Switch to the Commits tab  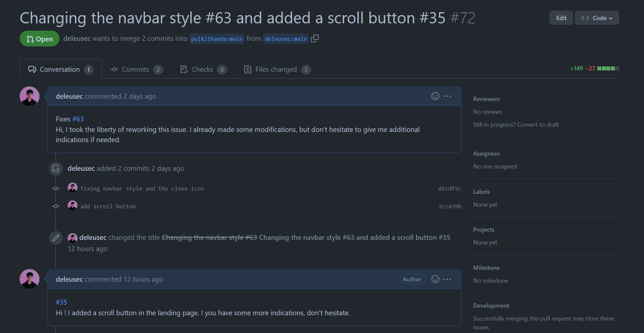coord(136,69)
